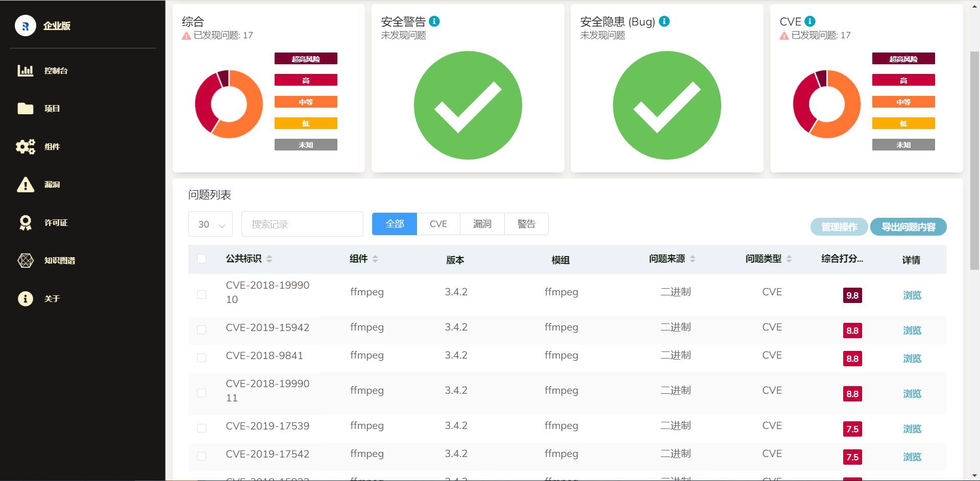Open 浏览 link for CVE-2019-17539
The image size is (980, 481).
point(912,429)
